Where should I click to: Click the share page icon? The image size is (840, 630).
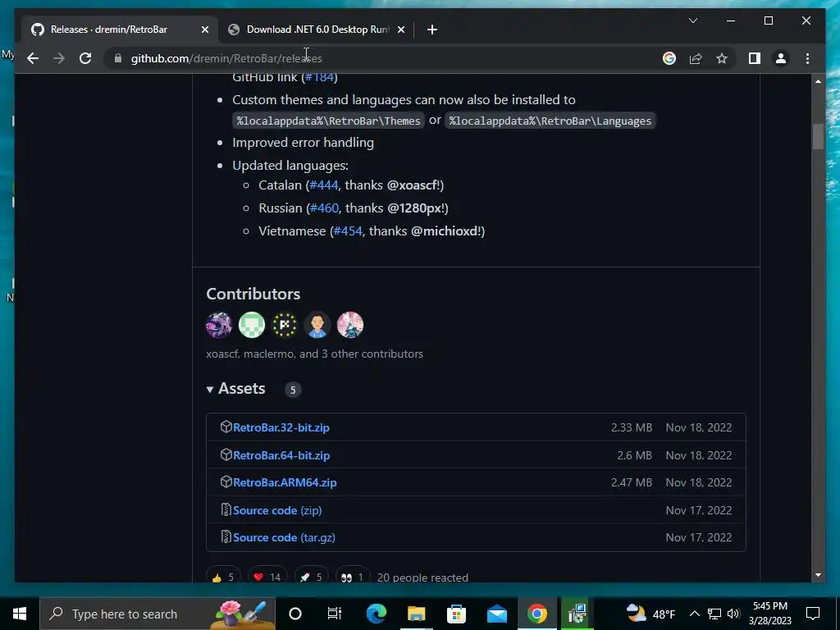pos(696,58)
